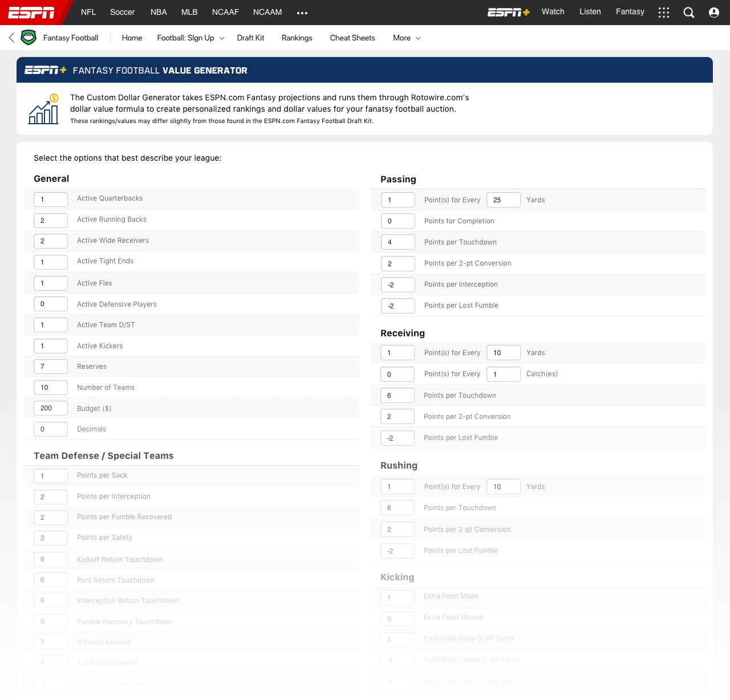Edit the Passing Point(s) for Every field
The height and width of the screenshot is (700, 730).
tap(398, 200)
